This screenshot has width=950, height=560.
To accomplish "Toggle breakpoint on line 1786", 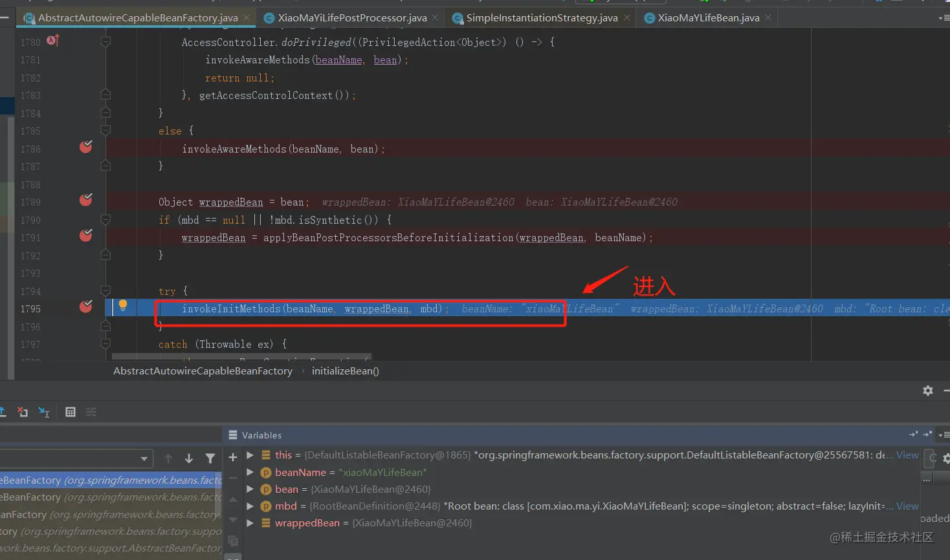I will (85, 147).
